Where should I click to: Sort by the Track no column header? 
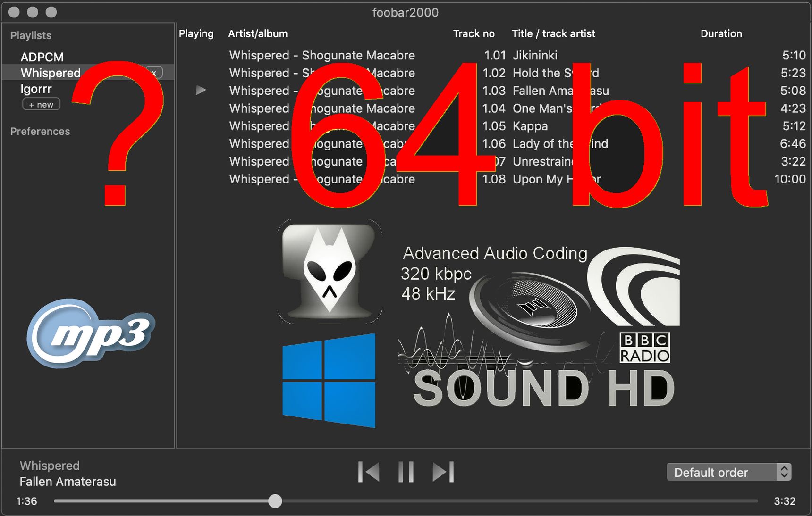tap(474, 34)
